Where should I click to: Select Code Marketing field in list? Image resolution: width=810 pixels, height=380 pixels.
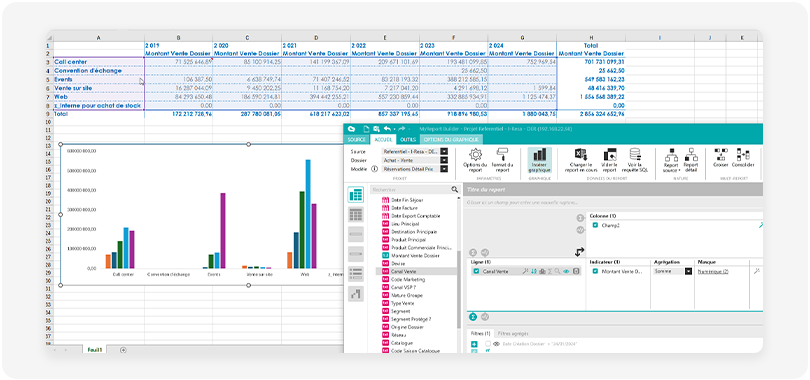click(404, 279)
